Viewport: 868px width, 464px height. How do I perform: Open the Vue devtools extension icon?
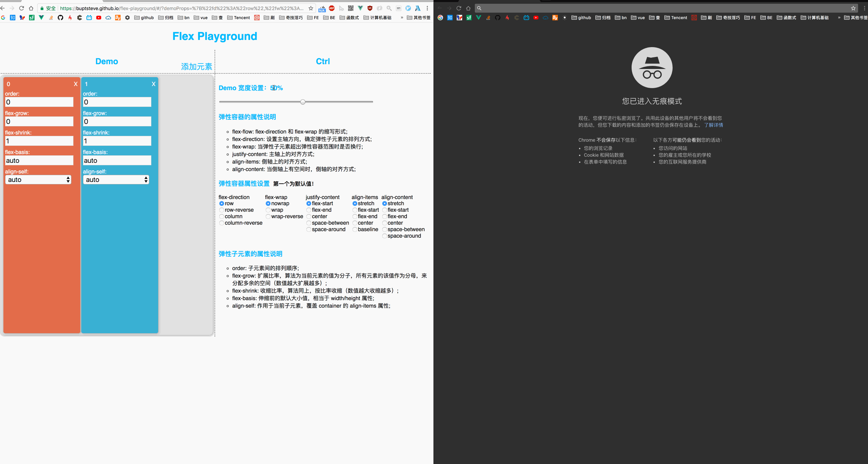[360, 8]
